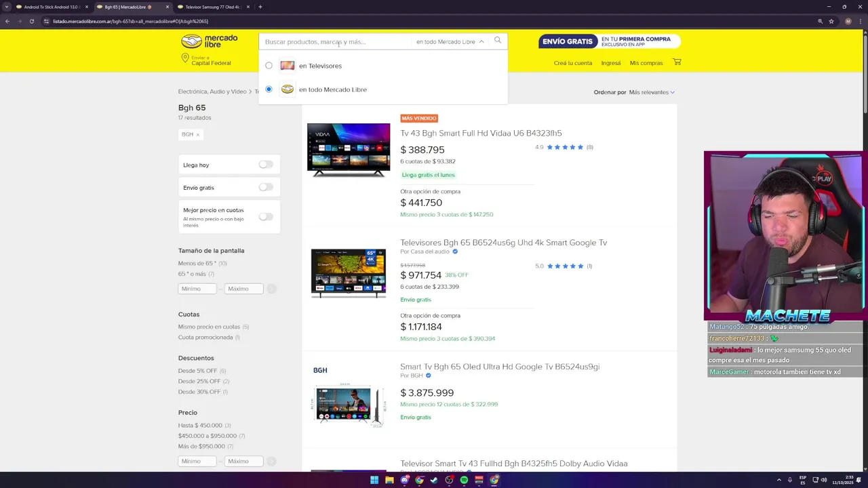Open the Televisor Smart Tv 43 Fullhd Bgh listing
This screenshot has width=868, height=488.
click(513, 464)
